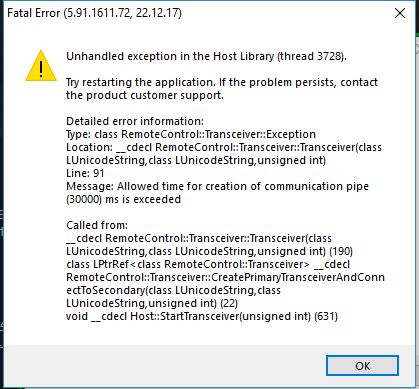Click the 'Type: class RemoteControl::Transceiver::Exception' line
The width and height of the screenshot is (419, 389).
pos(191,134)
